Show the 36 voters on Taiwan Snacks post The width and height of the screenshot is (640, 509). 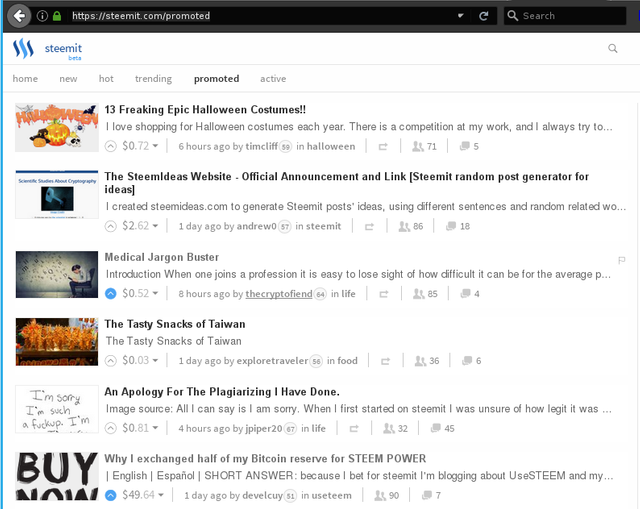coord(427,361)
